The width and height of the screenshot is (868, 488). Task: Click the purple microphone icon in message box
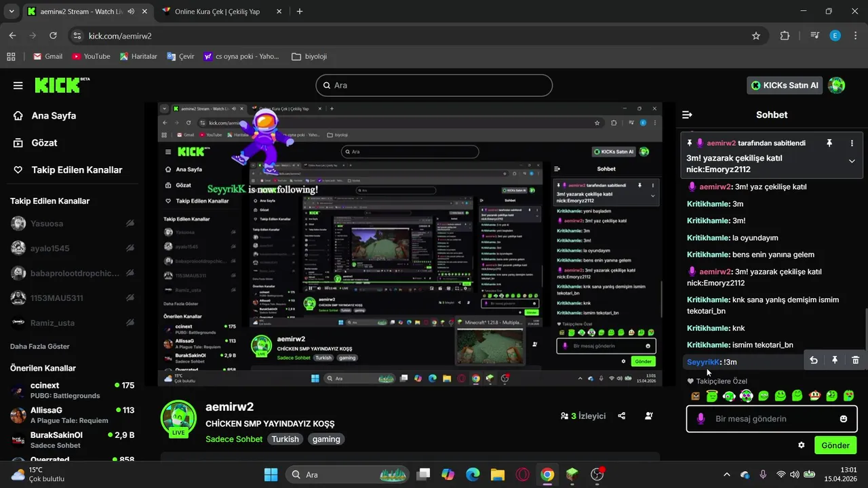click(x=701, y=419)
